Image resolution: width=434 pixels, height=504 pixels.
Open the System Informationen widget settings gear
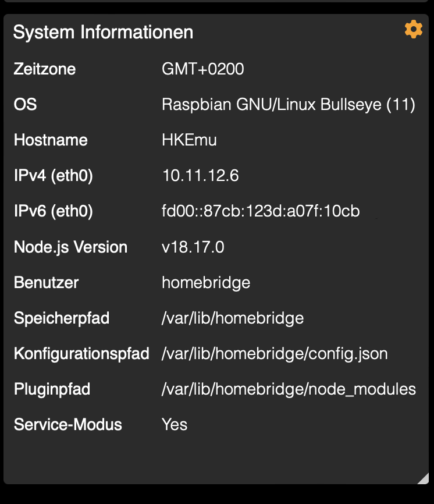pos(413,29)
